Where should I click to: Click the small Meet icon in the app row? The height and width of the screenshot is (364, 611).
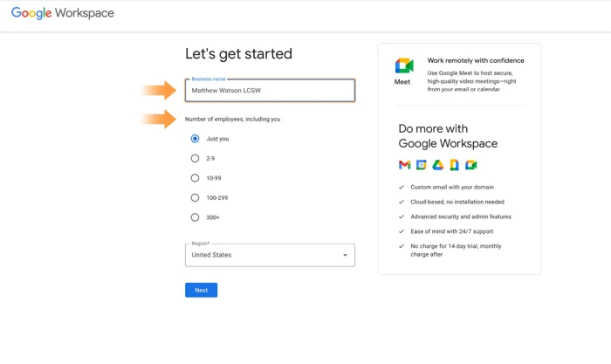click(470, 165)
